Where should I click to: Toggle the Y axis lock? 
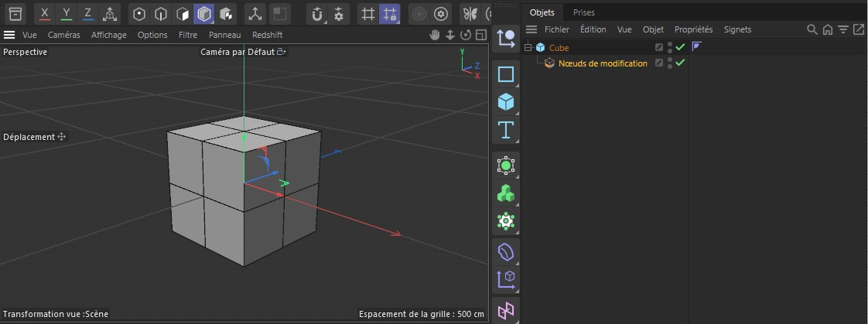pyautogui.click(x=67, y=14)
